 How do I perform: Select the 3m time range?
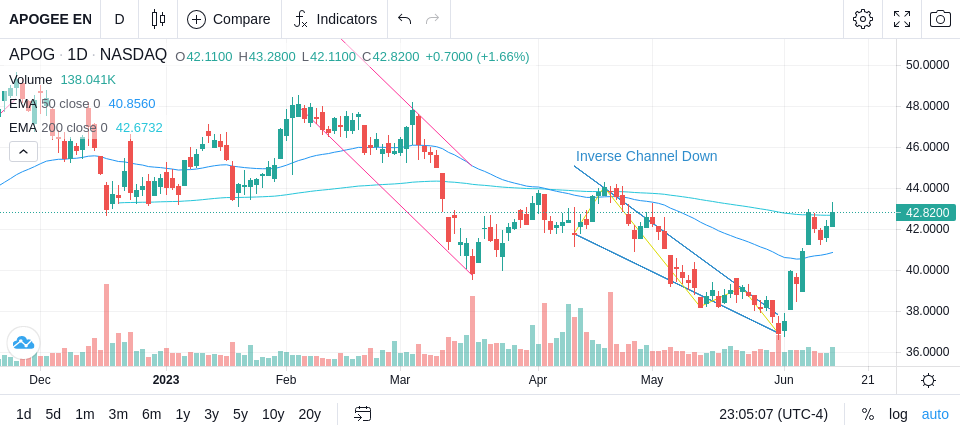(x=118, y=414)
